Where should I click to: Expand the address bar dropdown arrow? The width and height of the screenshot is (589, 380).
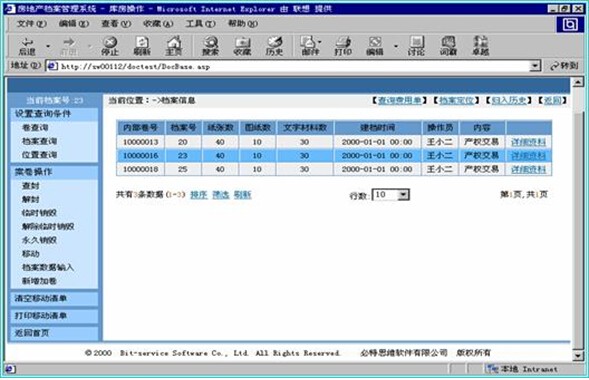click(x=535, y=66)
